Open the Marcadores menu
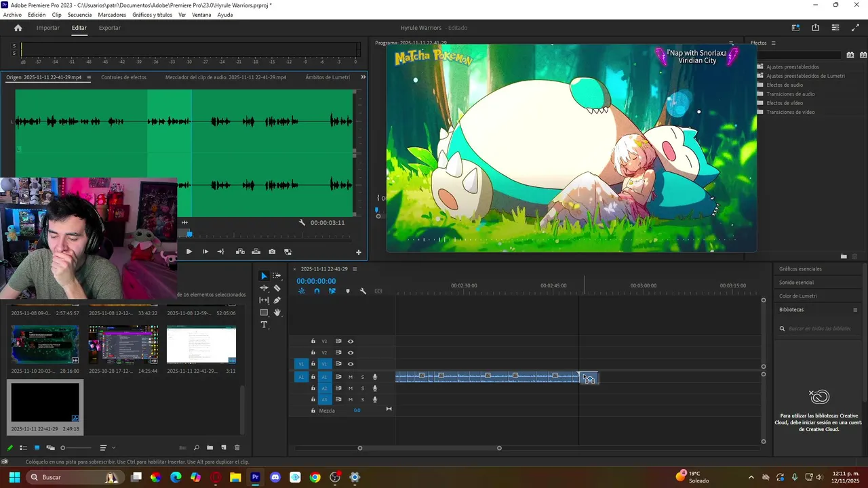Image resolution: width=868 pixels, height=488 pixels. click(x=112, y=15)
